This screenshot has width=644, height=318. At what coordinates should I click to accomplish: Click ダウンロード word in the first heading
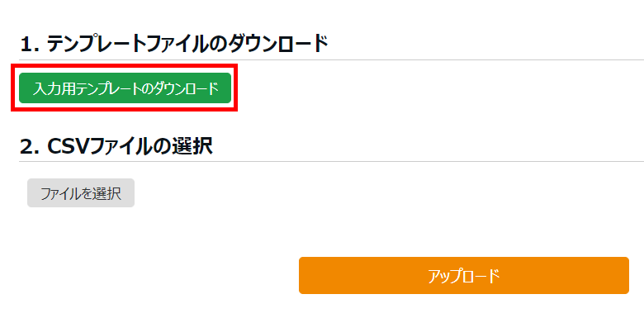coord(278,44)
